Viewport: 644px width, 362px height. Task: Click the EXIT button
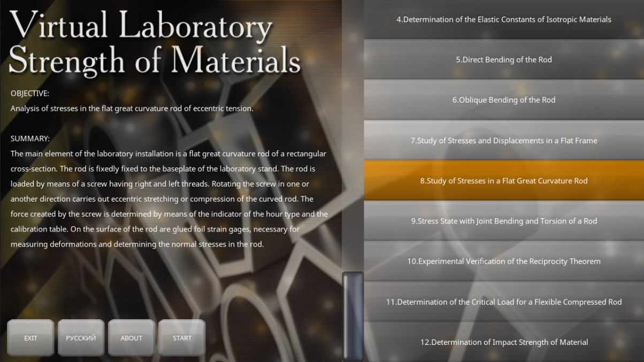pos(30,338)
